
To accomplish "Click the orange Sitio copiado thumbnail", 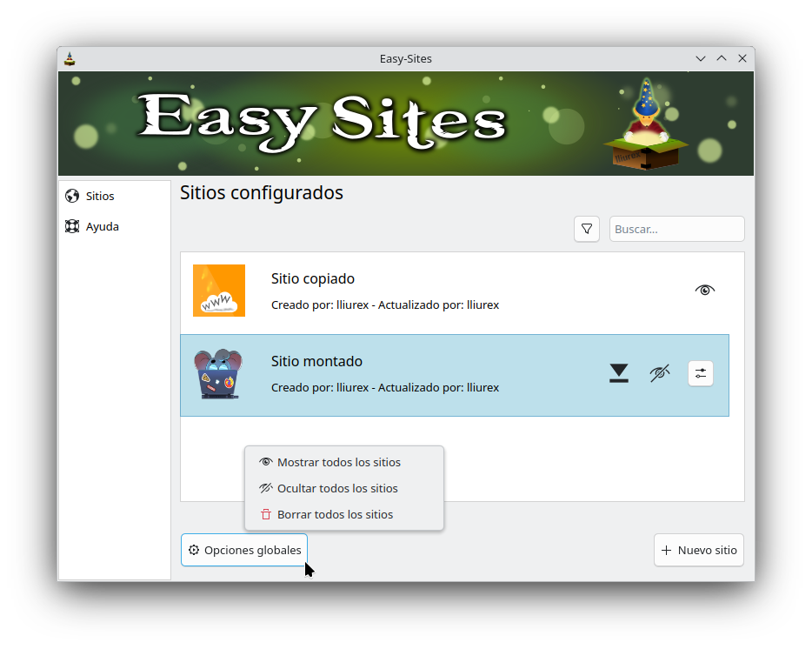I will (219, 291).
